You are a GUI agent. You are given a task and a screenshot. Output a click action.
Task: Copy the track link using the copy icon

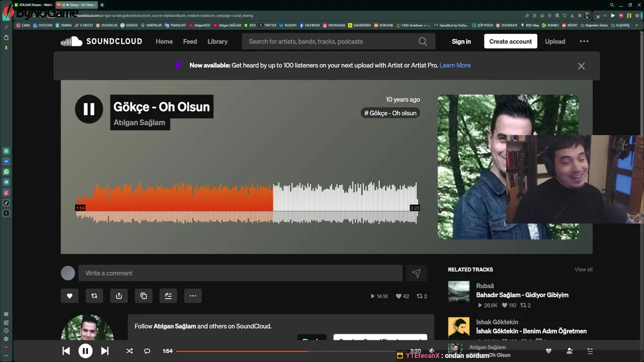(143, 296)
